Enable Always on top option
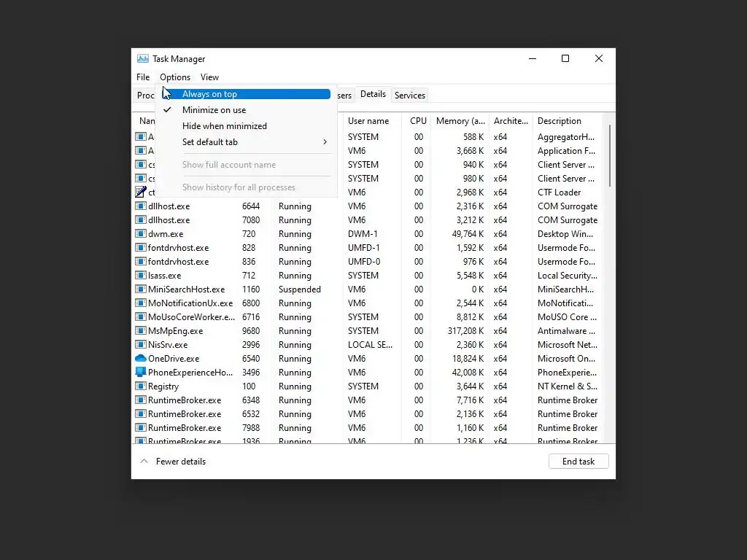The image size is (747, 560). (247, 94)
